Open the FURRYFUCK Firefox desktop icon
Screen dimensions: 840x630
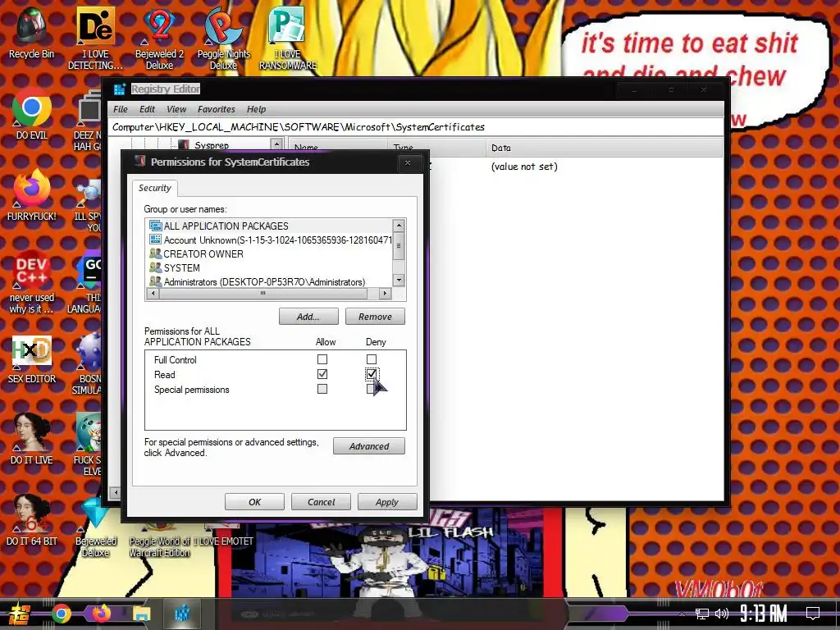[31, 195]
